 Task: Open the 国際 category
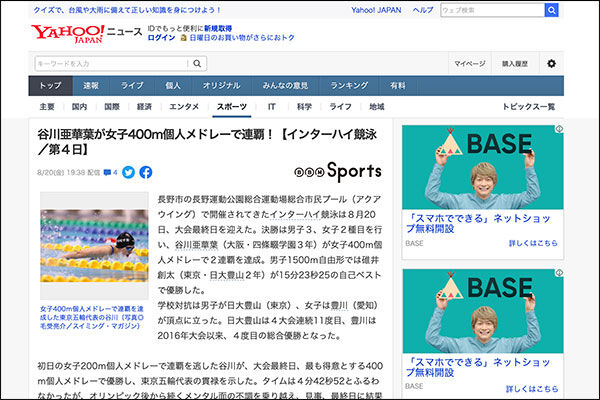112,107
